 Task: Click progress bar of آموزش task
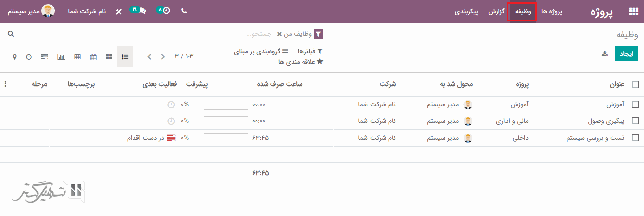pyautogui.click(x=225, y=105)
